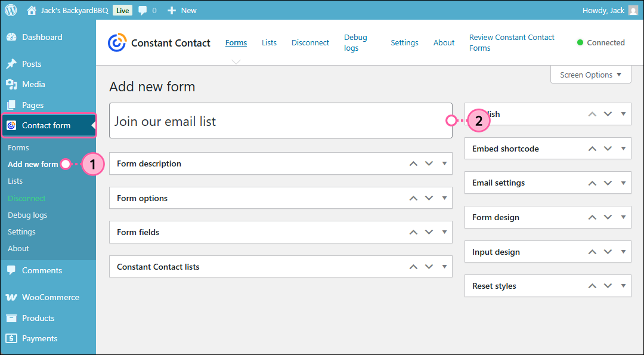644x355 pixels.
Task: Open WooCommerce from its sidebar icon
Action: click(13, 297)
